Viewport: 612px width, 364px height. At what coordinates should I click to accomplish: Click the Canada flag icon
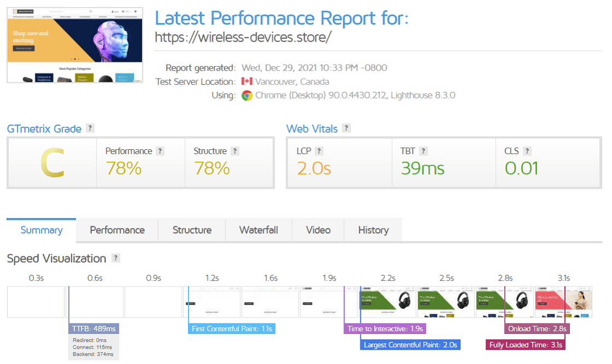pyautogui.click(x=246, y=82)
